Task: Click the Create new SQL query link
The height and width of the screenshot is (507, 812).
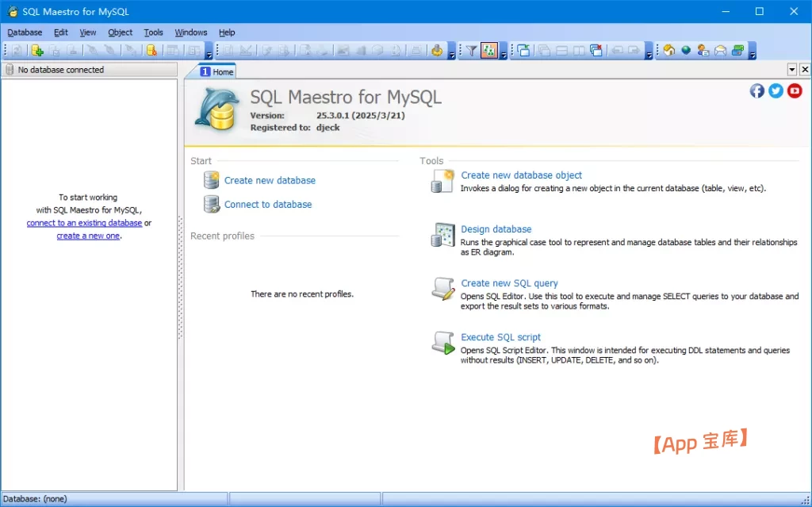Action: coord(509,283)
